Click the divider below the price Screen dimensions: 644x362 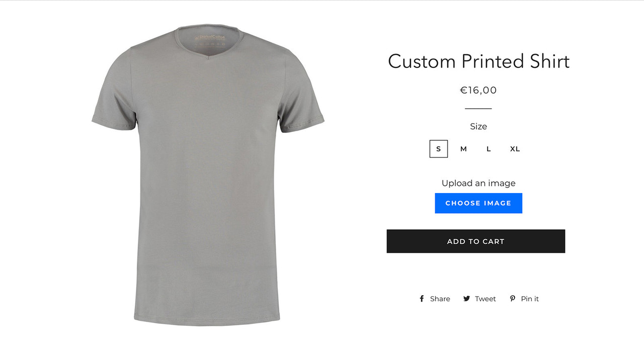478,108
